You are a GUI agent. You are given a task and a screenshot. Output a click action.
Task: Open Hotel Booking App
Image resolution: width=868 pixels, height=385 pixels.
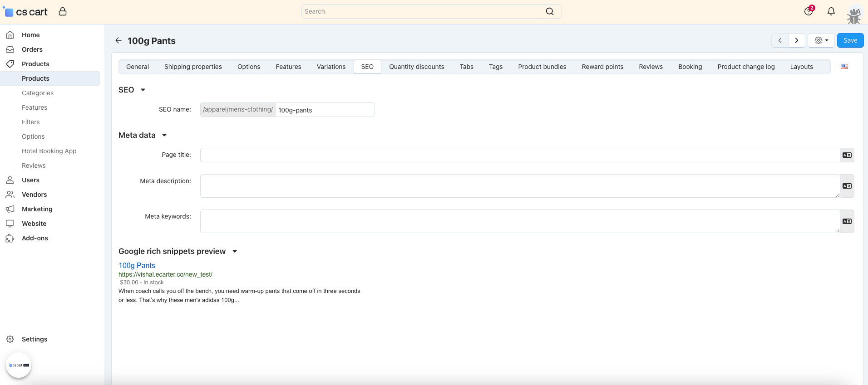(x=50, y=151)
